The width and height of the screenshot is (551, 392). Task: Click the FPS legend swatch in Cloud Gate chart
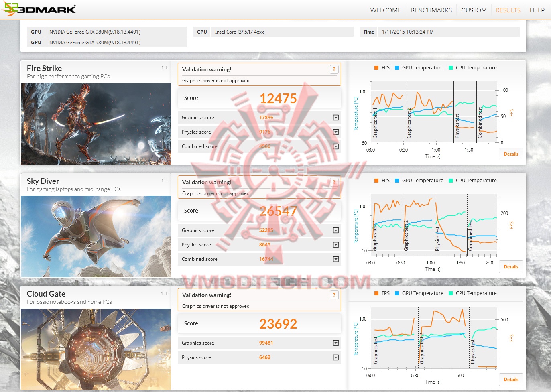point(376,293)
